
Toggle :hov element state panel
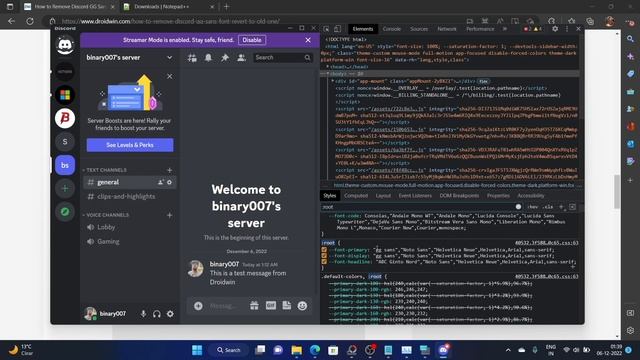533,207
